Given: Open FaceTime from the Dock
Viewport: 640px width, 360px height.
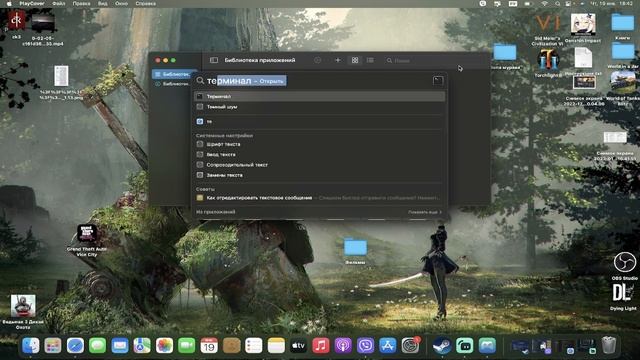Looking at the screenshot, I should pos(187,346).
